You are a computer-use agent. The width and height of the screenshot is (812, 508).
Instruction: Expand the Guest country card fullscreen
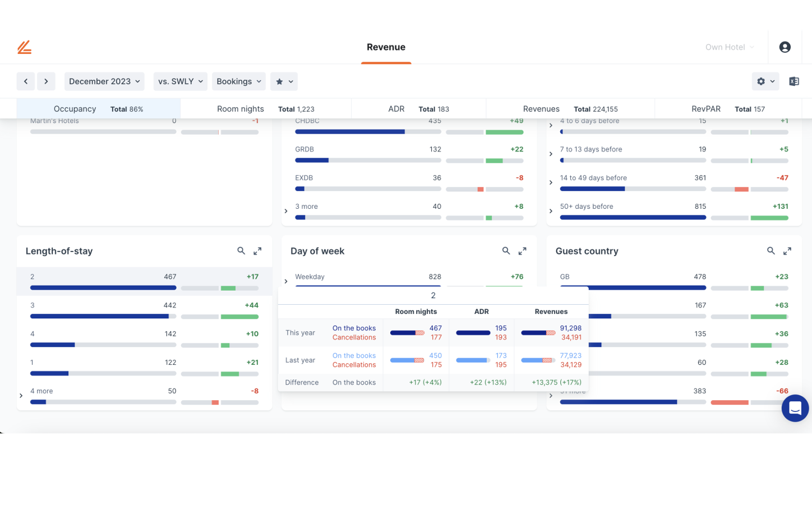pyautogui.click(x=787, y=251)
